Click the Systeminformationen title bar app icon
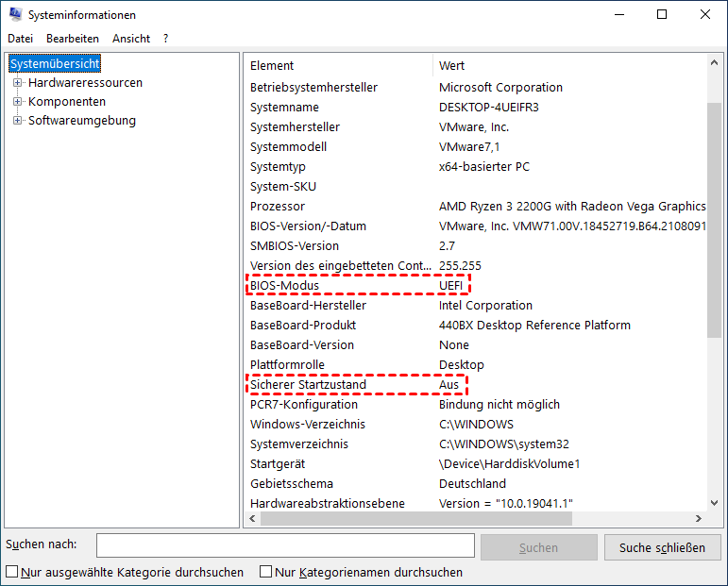728x586 pixels. (x=15, y=14)
